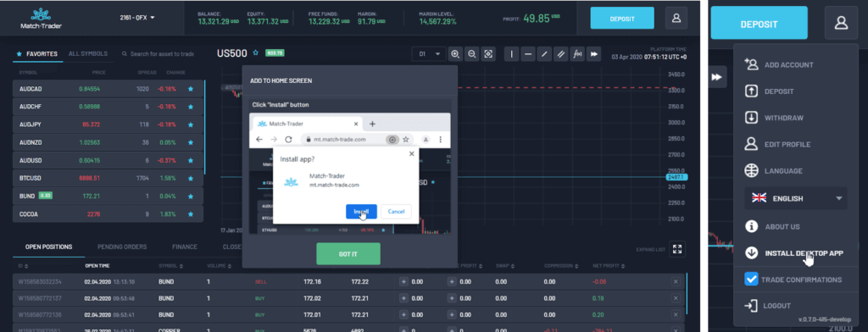Click the info icon beside About Us
The image size is (868, 332).
[751, 226]
